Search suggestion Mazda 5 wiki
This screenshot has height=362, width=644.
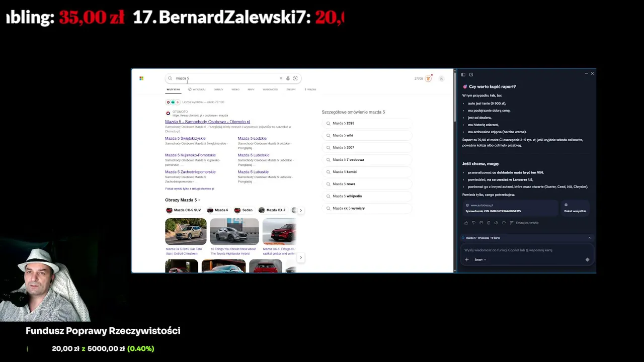366,135
